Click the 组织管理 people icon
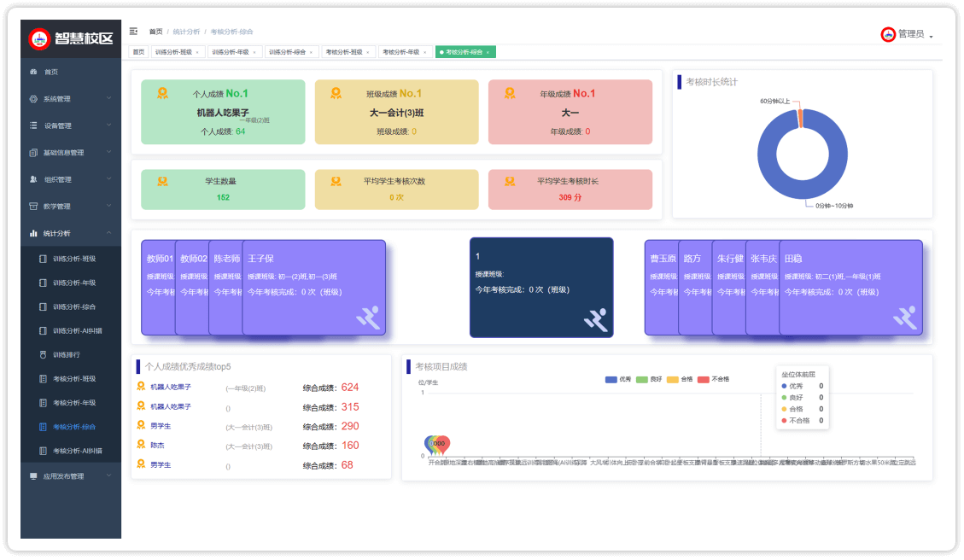 click(x=33, y=179)
